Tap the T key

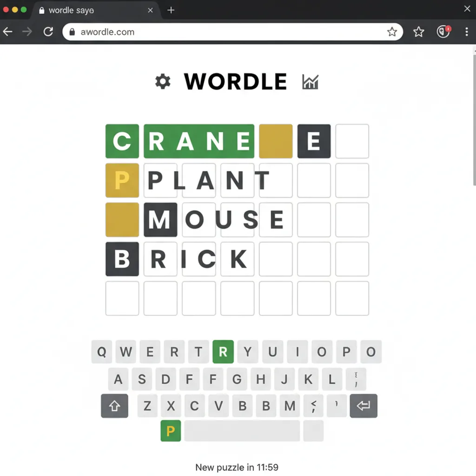[x=198, y=352]
